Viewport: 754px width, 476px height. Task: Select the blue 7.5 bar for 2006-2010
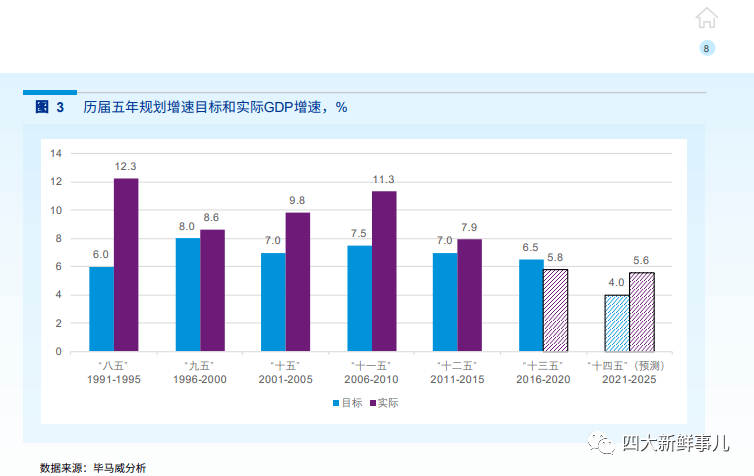pos(359,298)
